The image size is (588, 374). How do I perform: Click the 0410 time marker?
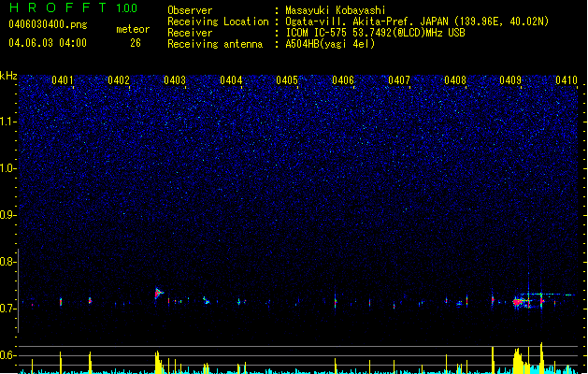click(566, 80)
